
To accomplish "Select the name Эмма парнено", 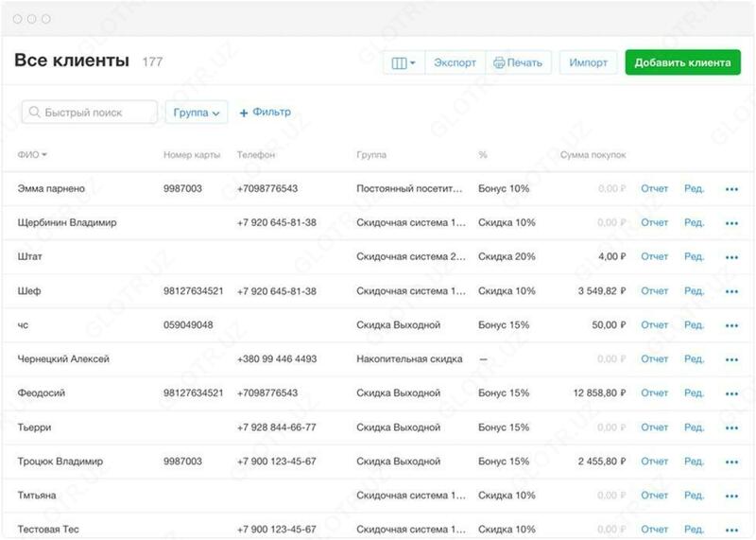I will [51, 189].
